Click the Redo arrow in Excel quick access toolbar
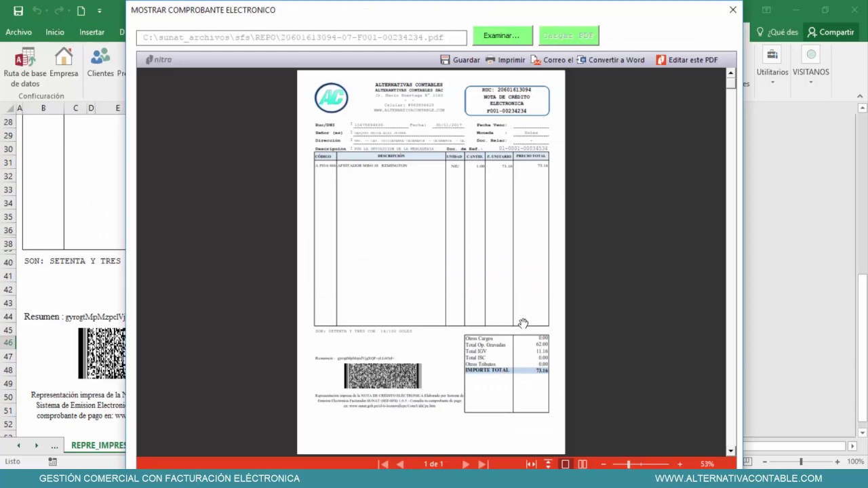The width and height of the screenshot is (868, 488). pos(59,11)
